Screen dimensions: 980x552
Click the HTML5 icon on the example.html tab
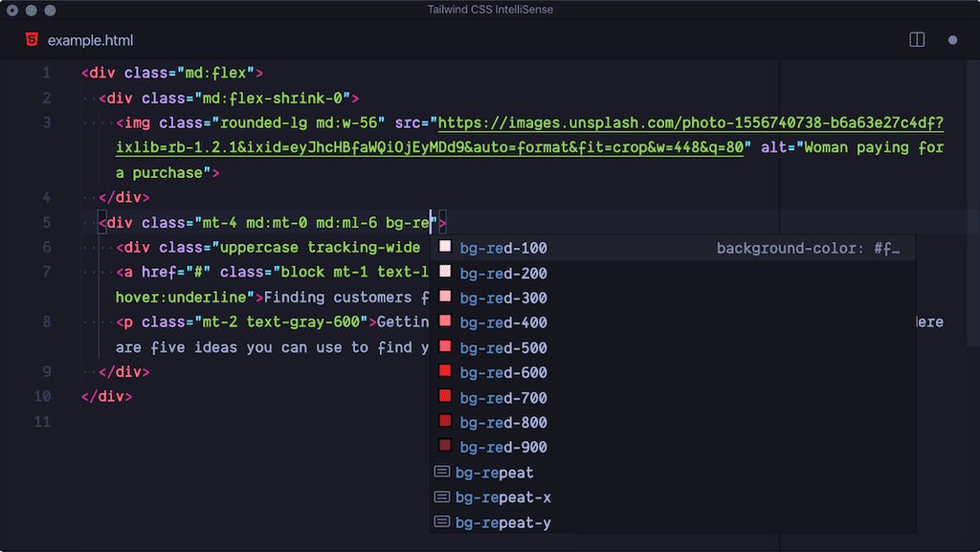32,40
